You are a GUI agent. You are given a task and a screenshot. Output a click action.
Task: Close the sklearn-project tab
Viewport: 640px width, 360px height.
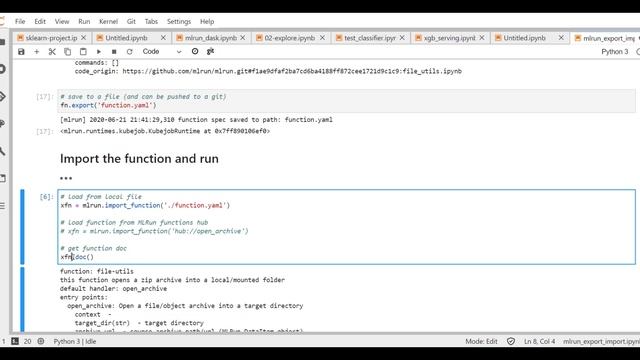pos(84,38)
